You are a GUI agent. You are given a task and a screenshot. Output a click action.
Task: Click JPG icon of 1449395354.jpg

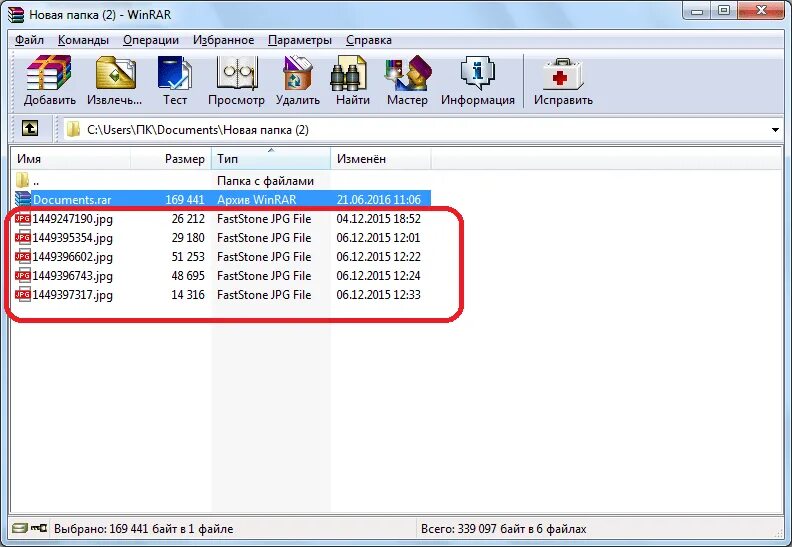pyautogui.click(x=23, y=237)
